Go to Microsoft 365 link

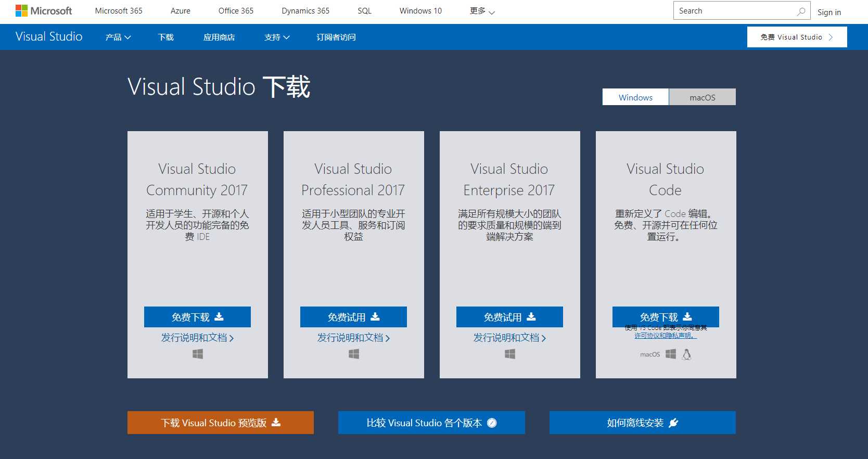(x=119, y=11)
